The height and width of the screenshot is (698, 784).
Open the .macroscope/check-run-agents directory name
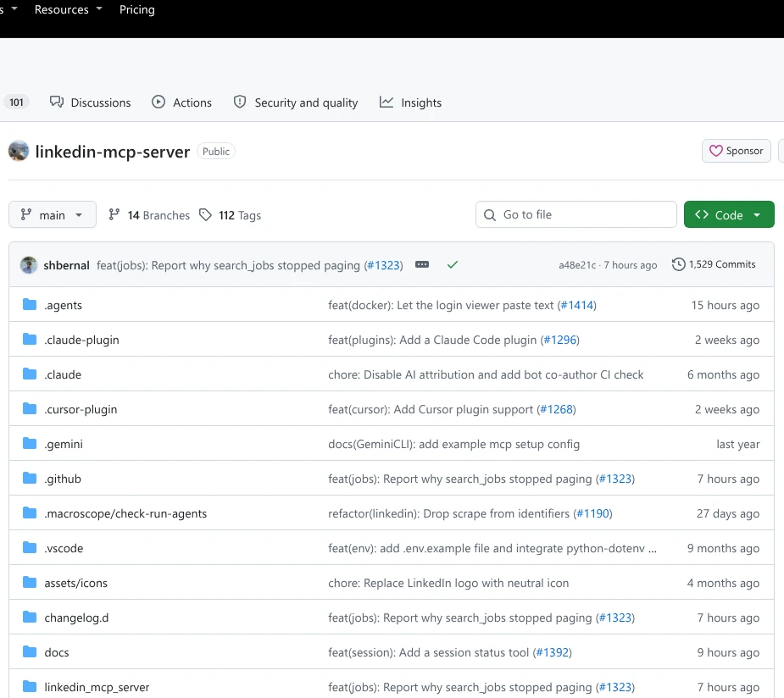click(125, 513)
